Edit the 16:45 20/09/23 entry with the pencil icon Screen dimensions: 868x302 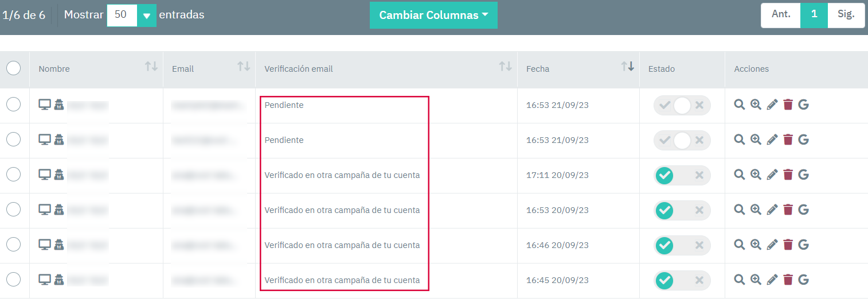(772, 280)
